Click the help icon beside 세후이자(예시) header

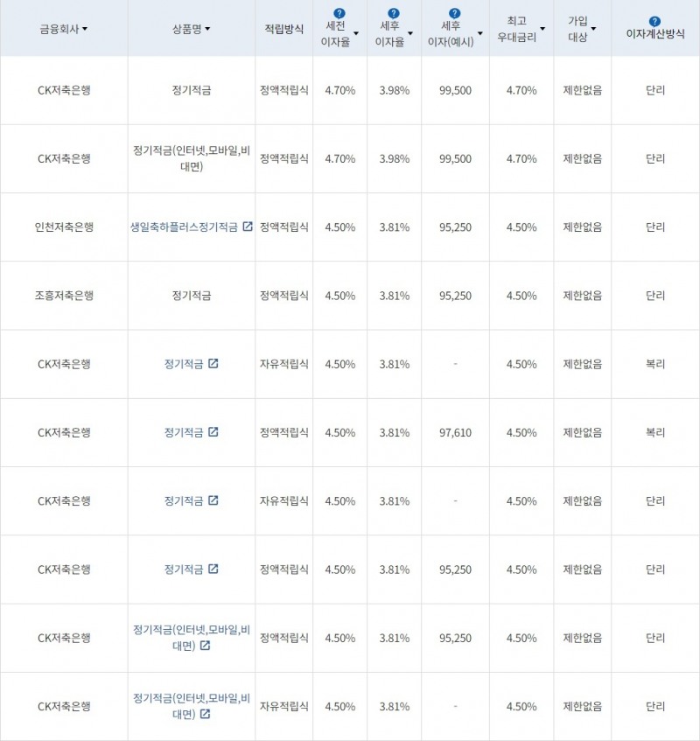point(453,11)
